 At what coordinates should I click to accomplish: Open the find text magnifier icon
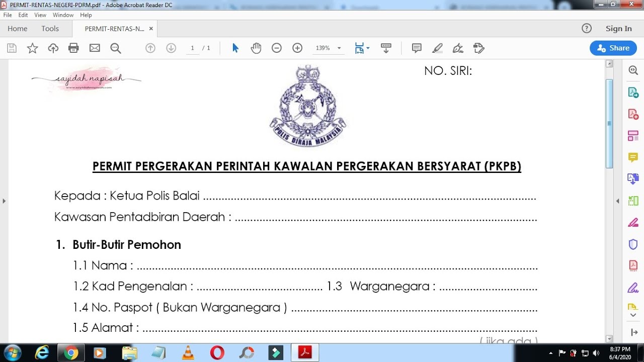(116, 48)
